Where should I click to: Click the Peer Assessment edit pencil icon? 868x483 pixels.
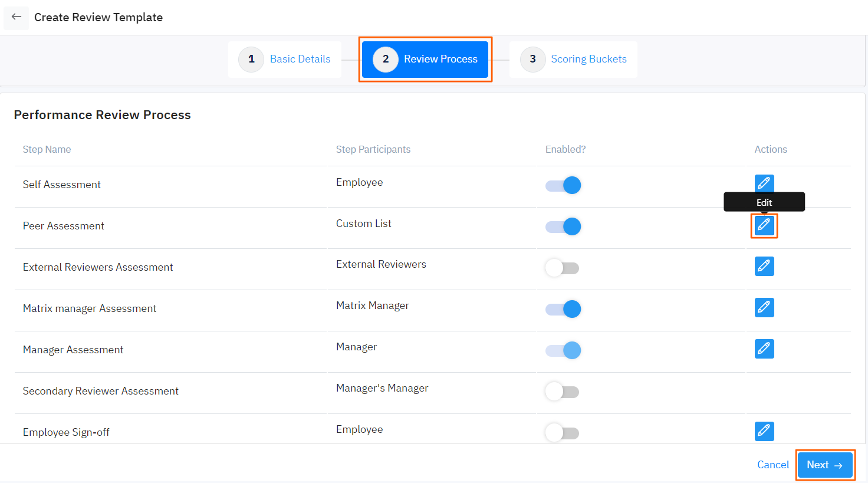coord(764,226)
